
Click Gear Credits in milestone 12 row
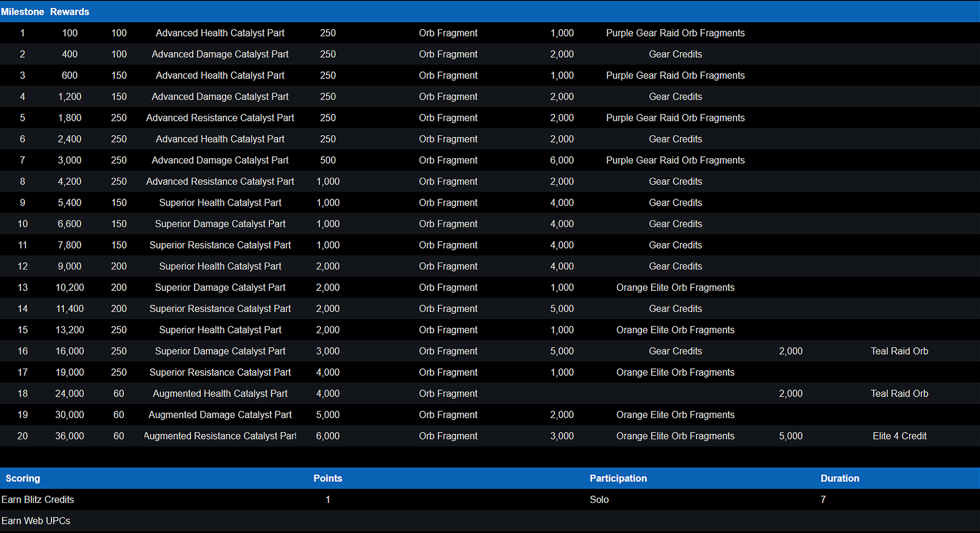[675, 266]
